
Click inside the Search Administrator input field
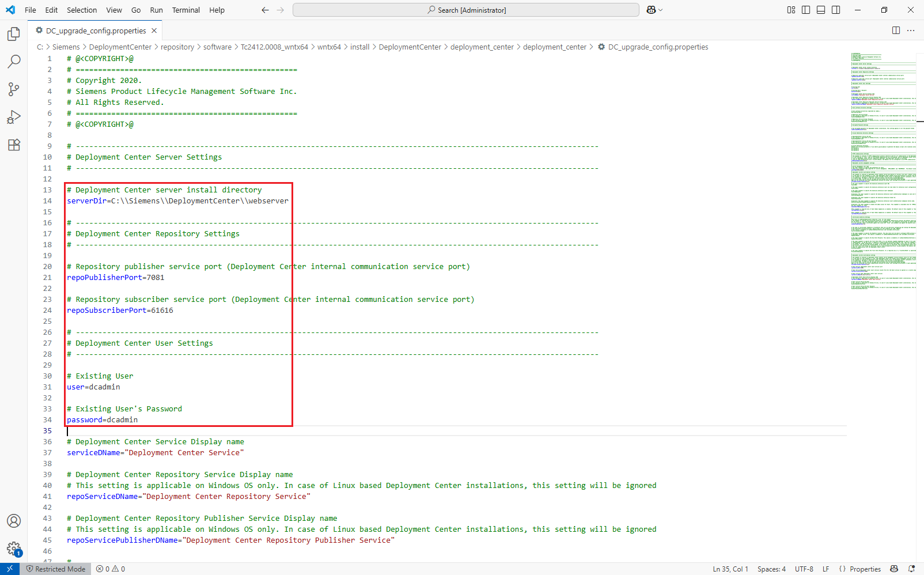[465, 10]
